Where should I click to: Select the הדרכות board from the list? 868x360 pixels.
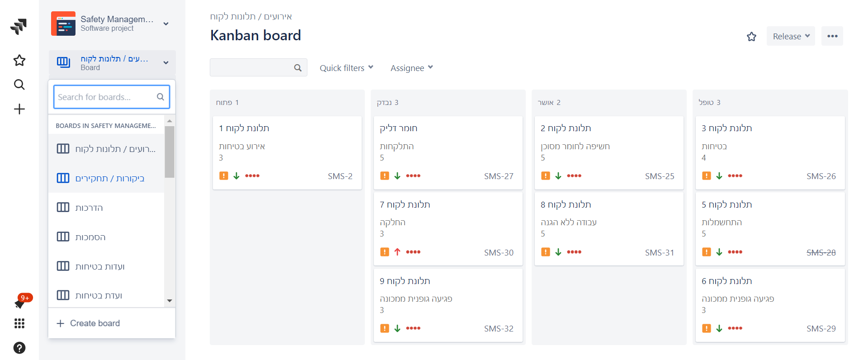click(89, 208)
